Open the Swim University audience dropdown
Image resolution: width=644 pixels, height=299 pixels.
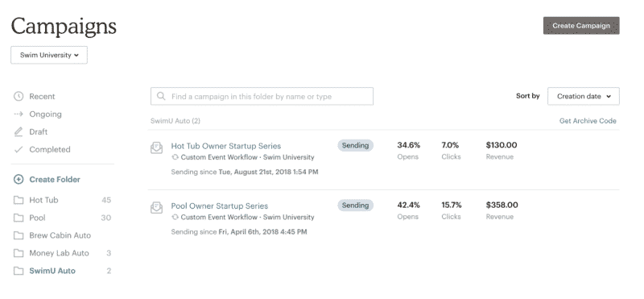coord(49,55)
